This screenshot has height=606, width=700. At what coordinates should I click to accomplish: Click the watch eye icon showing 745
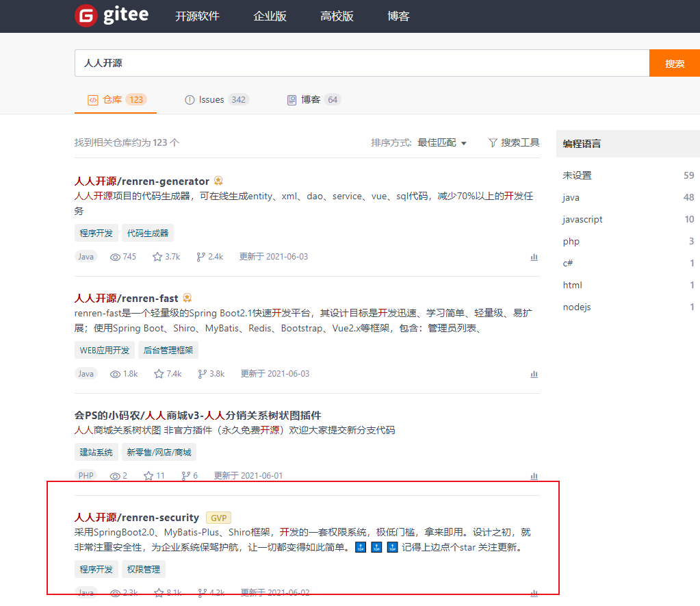click(115, 257)
